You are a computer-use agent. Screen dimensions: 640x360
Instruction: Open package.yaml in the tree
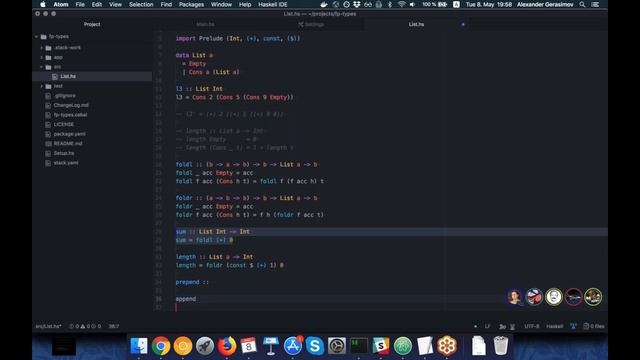[x=69, y=134]
